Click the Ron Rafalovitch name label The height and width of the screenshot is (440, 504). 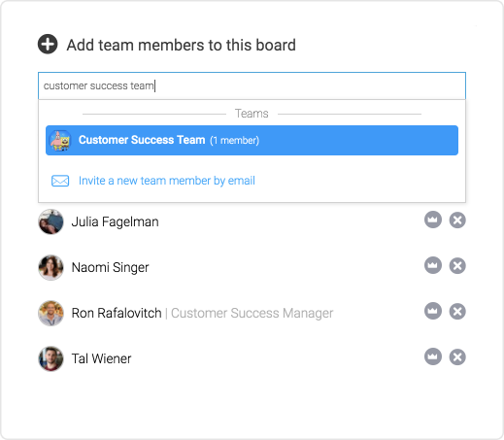[117, 313]
